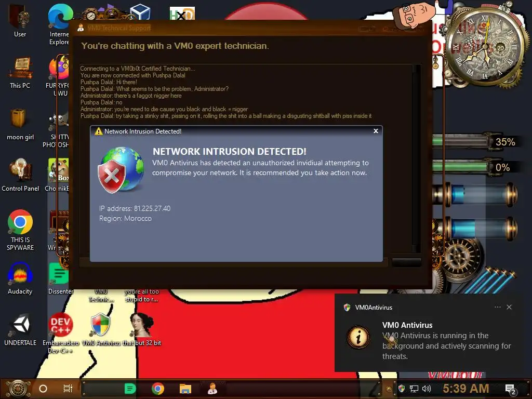Click the chat message input field
The image size is (532, 399).
(233, 262)
